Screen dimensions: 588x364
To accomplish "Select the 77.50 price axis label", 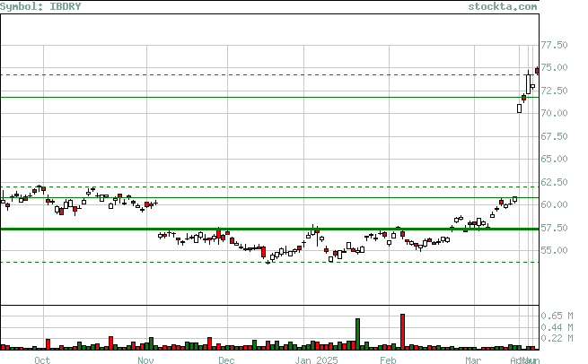I will point(554,45).
